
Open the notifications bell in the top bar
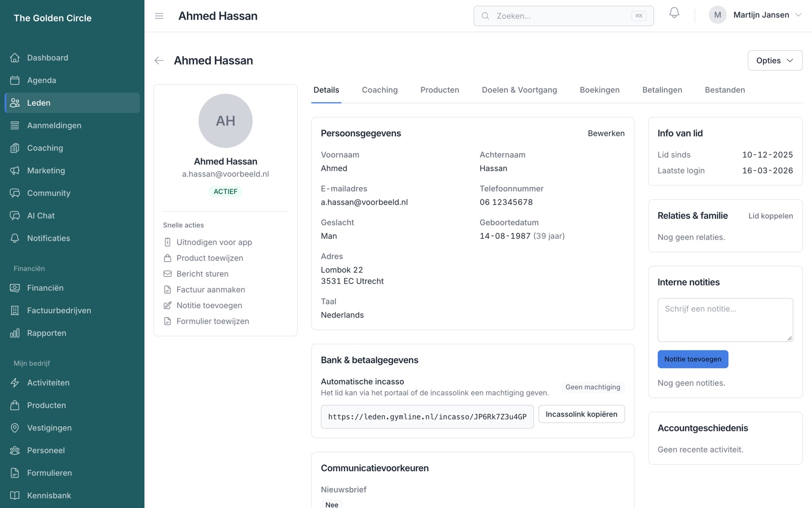(x=674, y=13)
